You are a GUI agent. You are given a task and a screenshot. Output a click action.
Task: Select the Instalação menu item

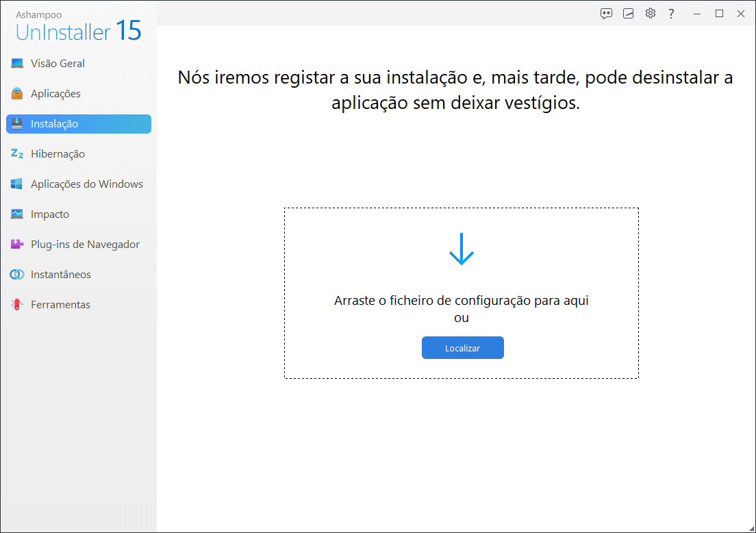79,124
